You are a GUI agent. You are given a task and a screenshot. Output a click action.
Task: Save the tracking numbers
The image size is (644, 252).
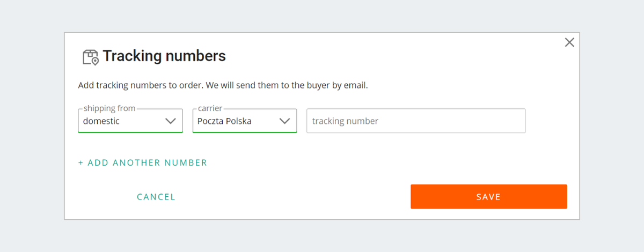(x=488, y=197)
